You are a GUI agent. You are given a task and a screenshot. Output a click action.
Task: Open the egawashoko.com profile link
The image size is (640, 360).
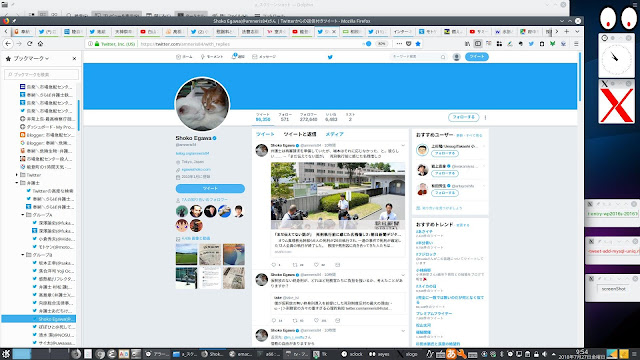(x=196, y=169)
